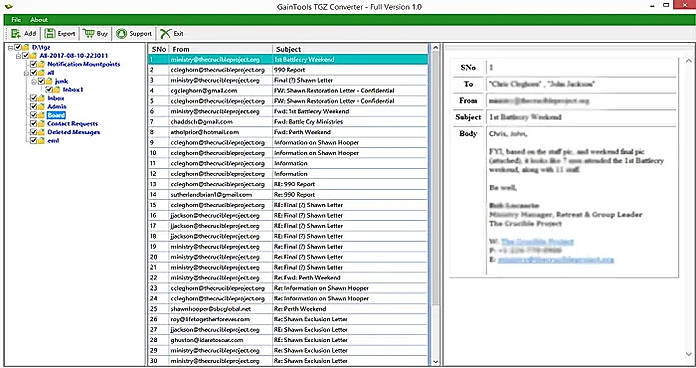Click the Add files toolbar icon
696x368 pixels.
tap(16, 33)
